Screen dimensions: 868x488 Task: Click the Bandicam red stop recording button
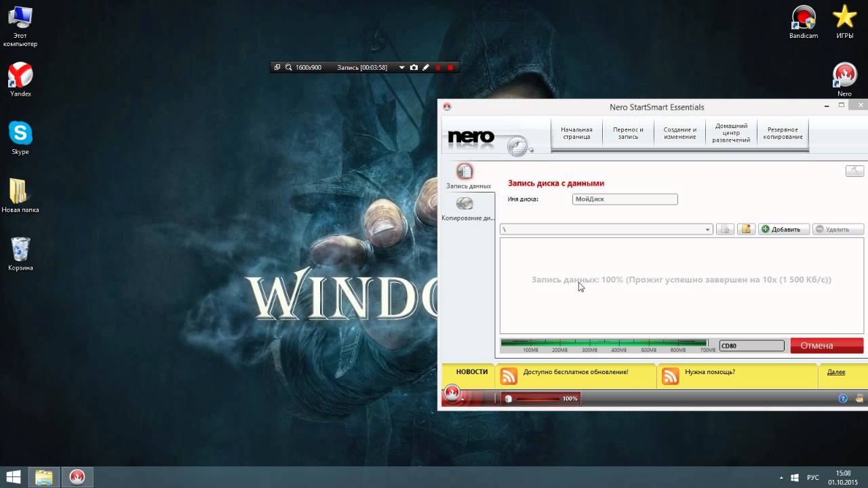[x=450, y=67]
